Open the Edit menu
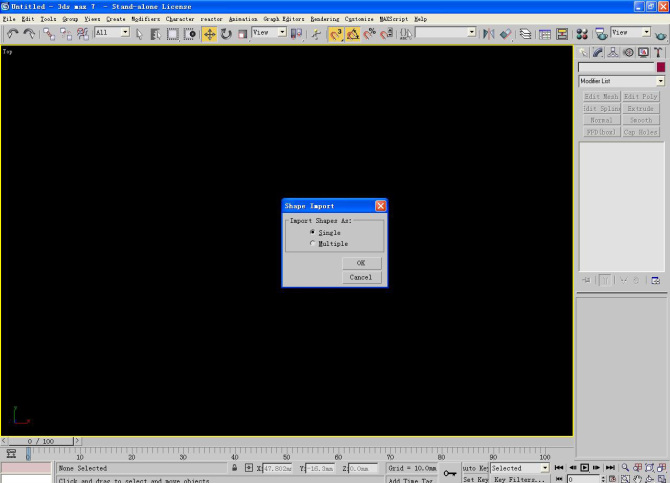The image size is (670, 483). (x=28, y=19)
